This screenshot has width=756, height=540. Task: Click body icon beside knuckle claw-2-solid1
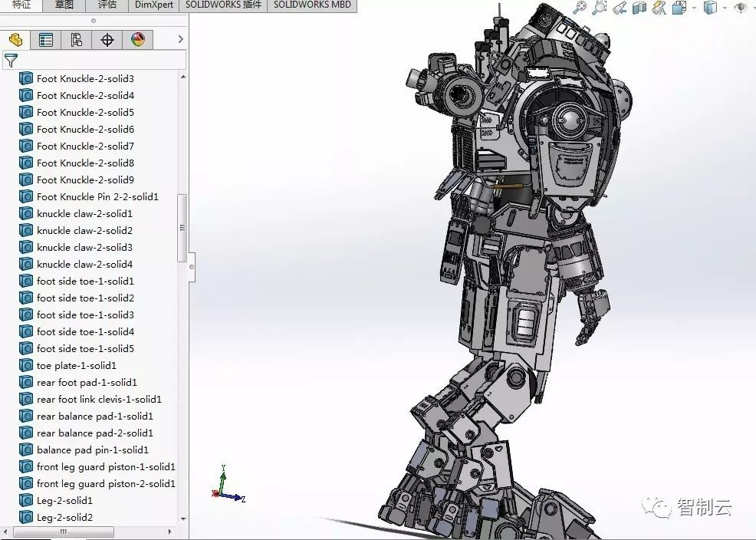click(x=26, y=213)
